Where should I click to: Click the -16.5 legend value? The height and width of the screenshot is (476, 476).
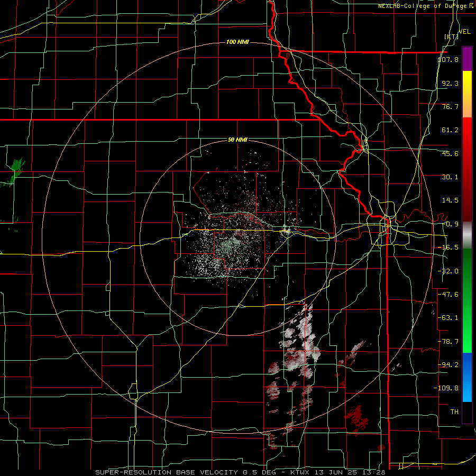click(448, 248)
